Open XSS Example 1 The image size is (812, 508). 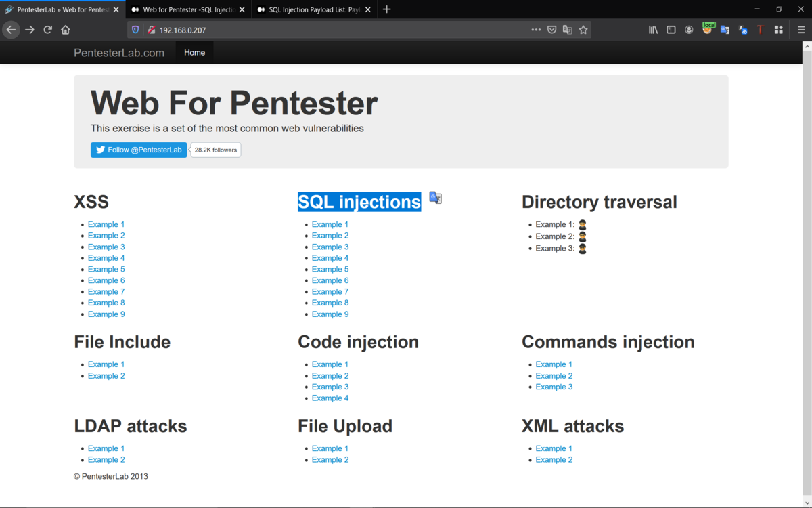pyautogui.click(x=106, y=224)
